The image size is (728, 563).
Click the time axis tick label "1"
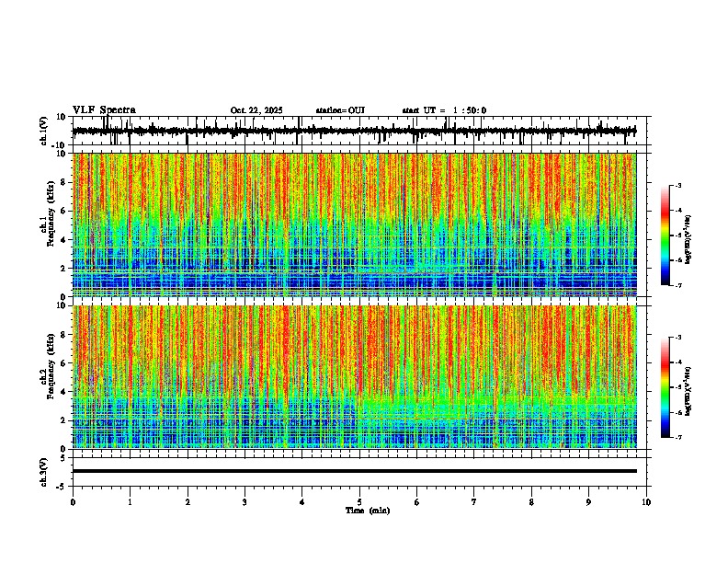pos(130,502)
